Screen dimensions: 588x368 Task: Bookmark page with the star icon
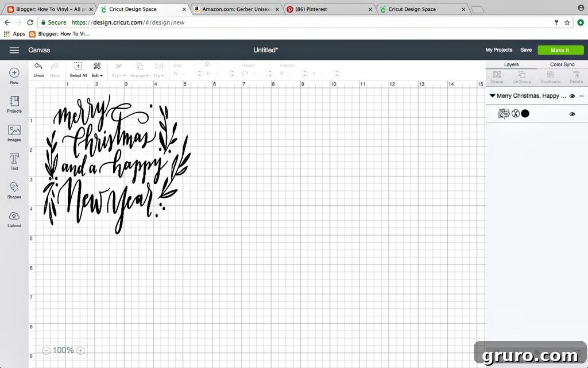567,22
